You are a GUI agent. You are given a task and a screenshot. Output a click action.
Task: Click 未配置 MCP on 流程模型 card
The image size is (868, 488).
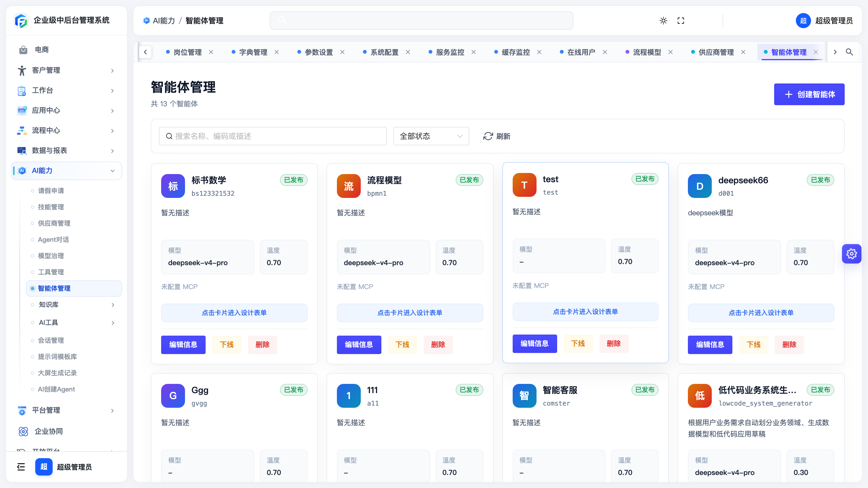click(355, 287)
